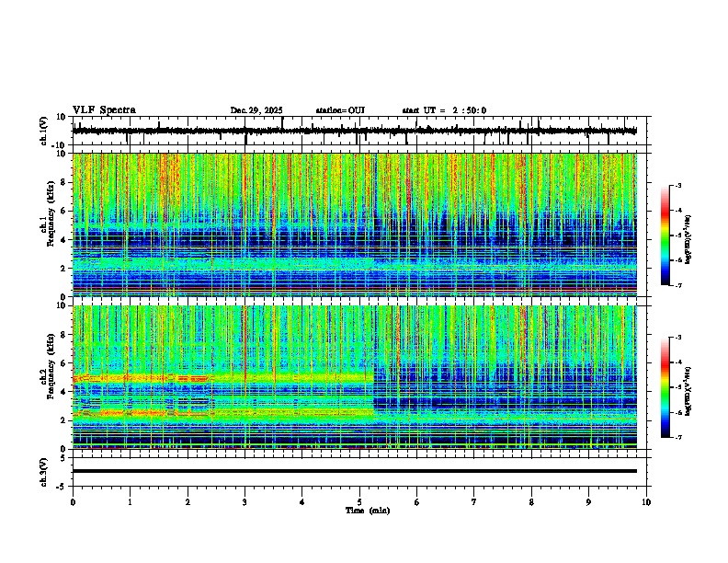Click the Time axis tick label 0
This screenshot has height=563, width=728.
[73, 502]
